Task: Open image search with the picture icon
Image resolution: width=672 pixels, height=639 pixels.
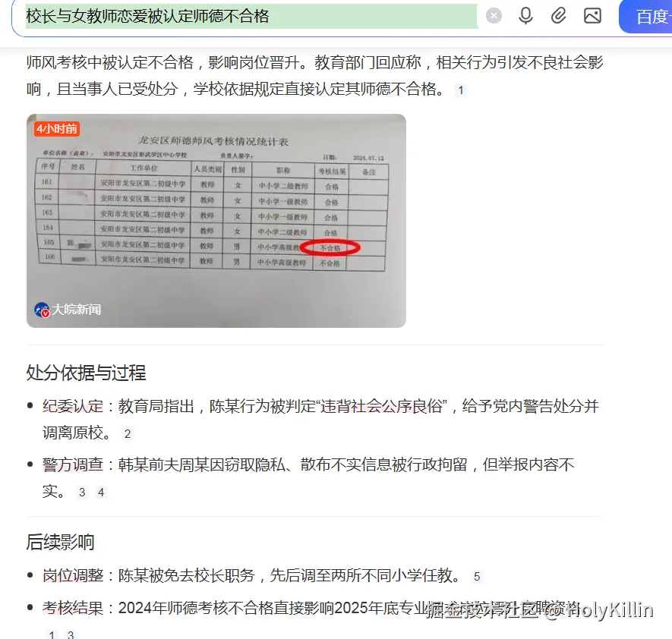Action: 593,15
